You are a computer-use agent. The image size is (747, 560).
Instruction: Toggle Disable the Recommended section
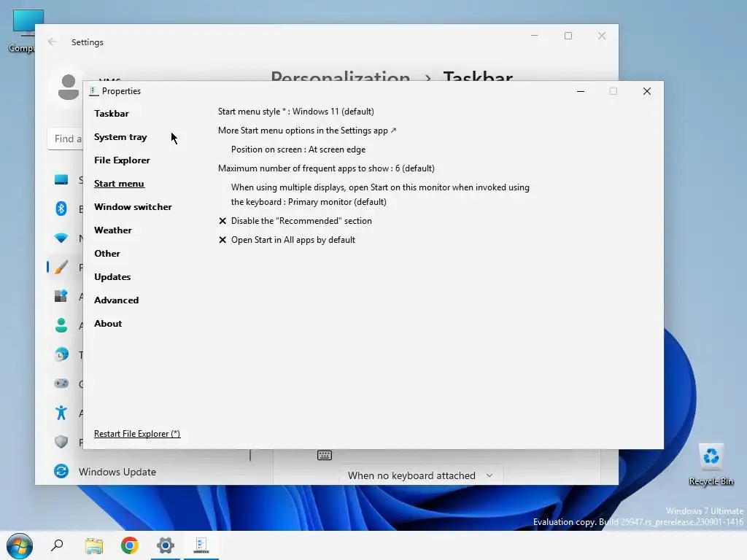[x=295, y=221]
